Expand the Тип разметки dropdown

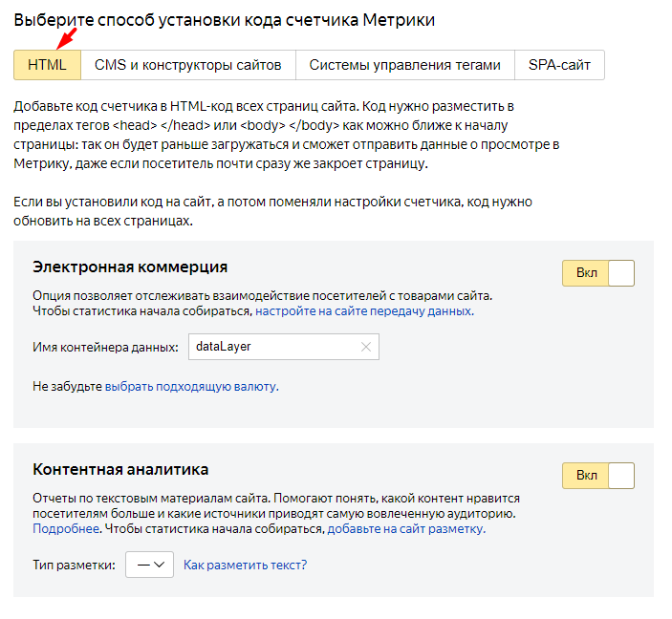149,565
